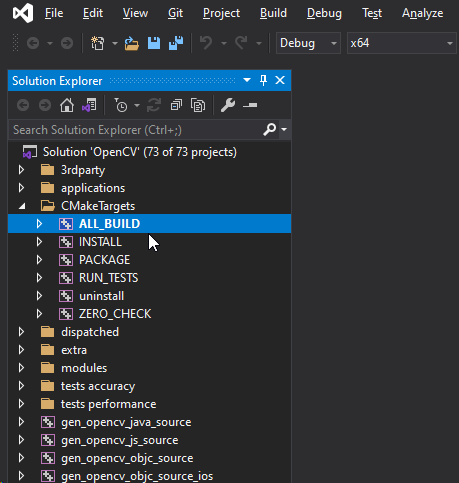
Task: Click the Redo toolbar icon
Action: pos(241,43)
